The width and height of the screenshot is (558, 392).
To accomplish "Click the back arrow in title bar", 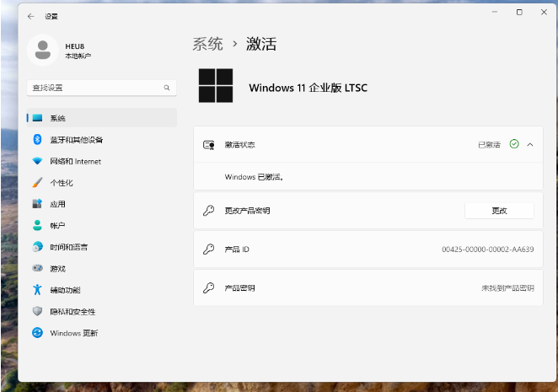I will [31, 16].
